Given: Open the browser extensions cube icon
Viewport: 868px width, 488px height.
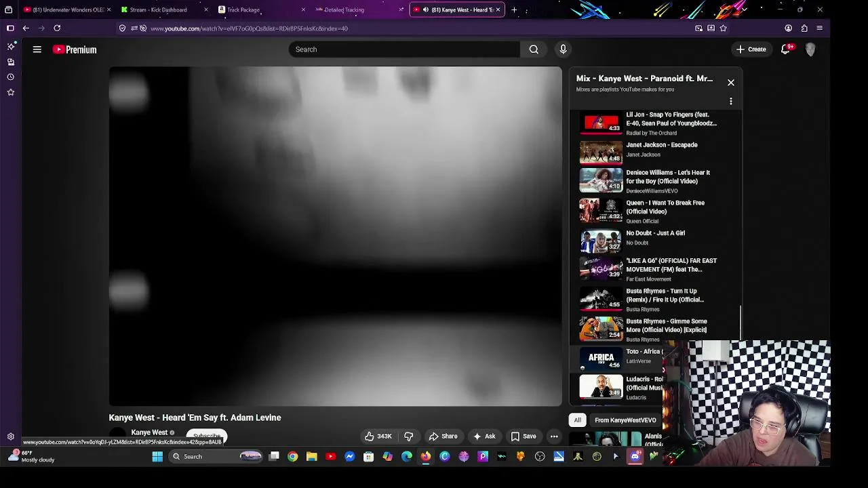Looking at the screenshot, I should pos(804,28).
